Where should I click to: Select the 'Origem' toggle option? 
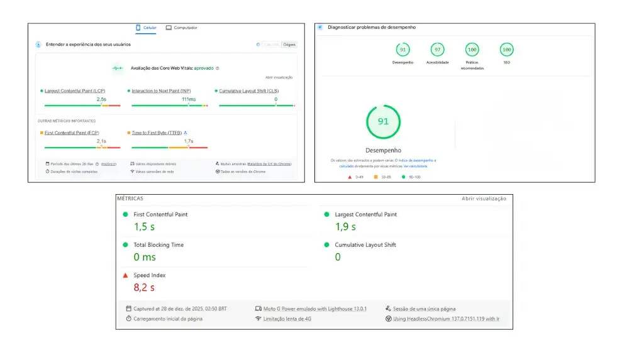tap(289, 45)
